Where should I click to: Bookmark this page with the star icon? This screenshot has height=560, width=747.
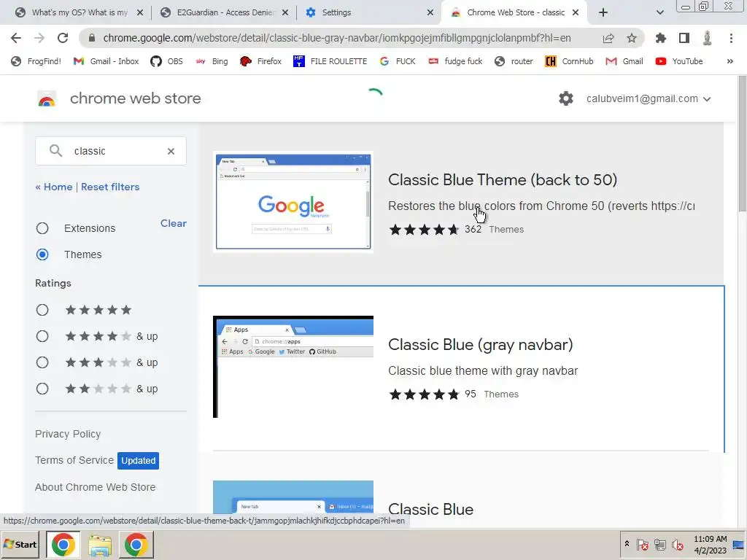point(632,38)
